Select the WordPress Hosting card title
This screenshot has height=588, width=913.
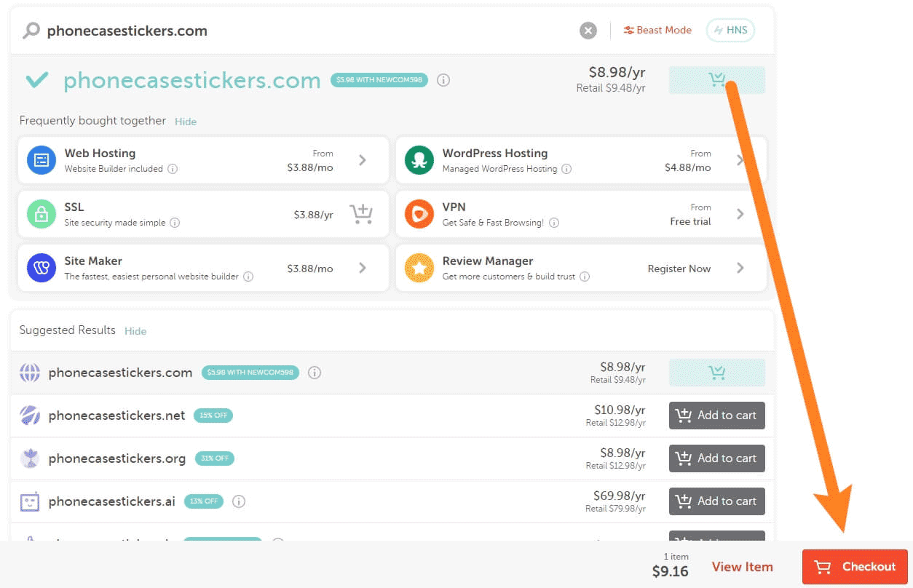coord(495,154)
